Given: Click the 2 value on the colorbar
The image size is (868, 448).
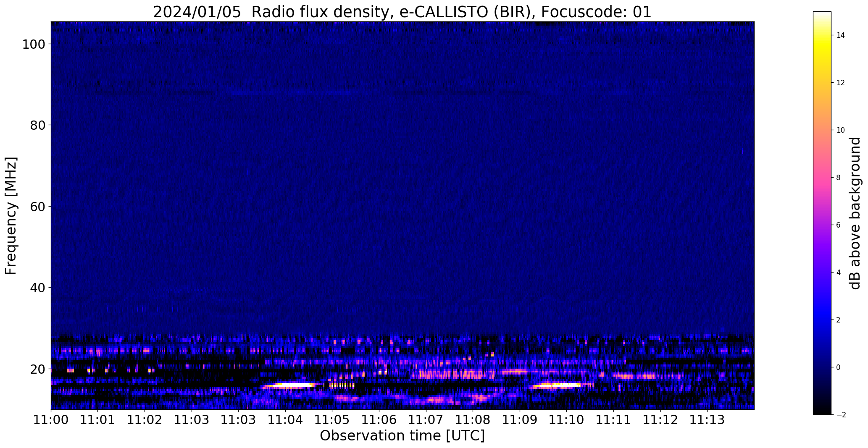Looking at the screenshot, I should point(839,320).
